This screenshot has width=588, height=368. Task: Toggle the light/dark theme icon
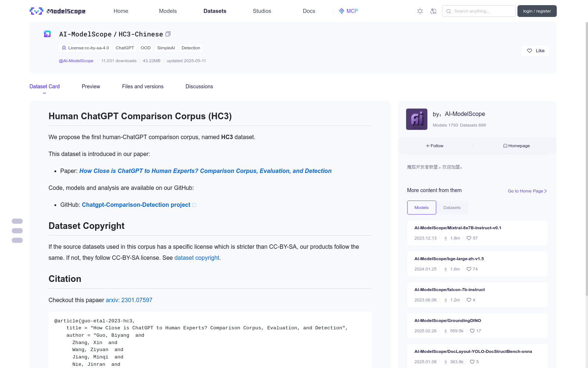click(x=420, y=11)
